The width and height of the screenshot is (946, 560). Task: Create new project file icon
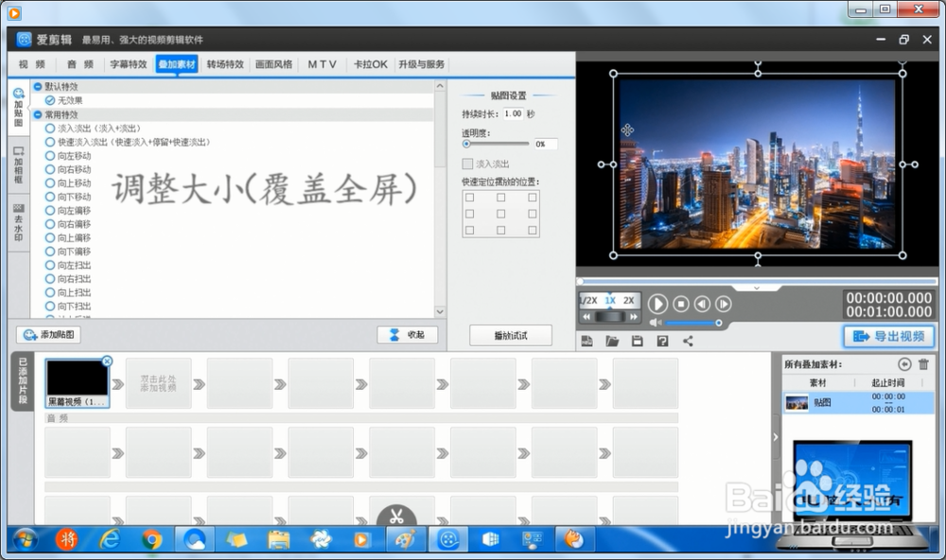[587, 341]
